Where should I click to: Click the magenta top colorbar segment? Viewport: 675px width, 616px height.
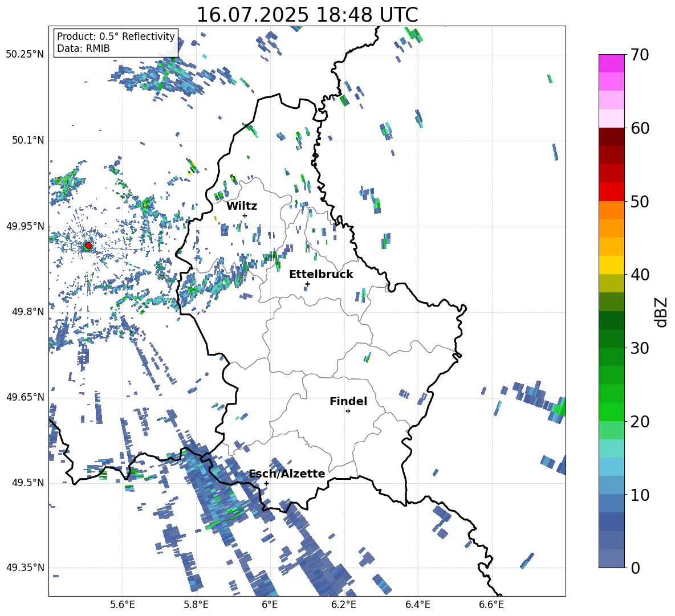tap(611, 63)
